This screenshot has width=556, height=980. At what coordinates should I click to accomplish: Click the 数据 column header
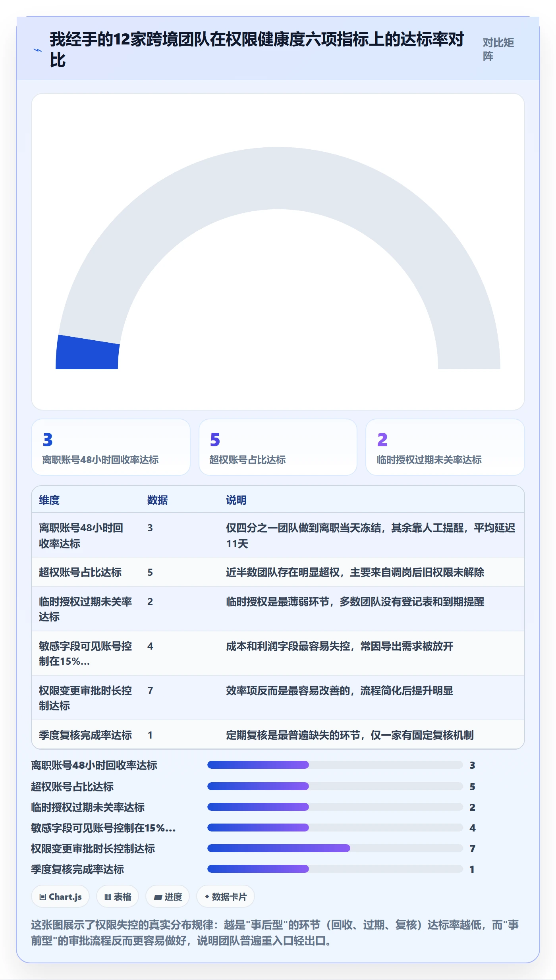coord(157,500)
